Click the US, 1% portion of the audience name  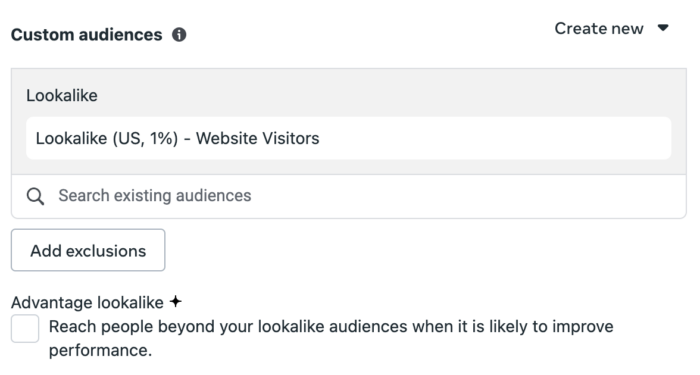tap(145, 138)
